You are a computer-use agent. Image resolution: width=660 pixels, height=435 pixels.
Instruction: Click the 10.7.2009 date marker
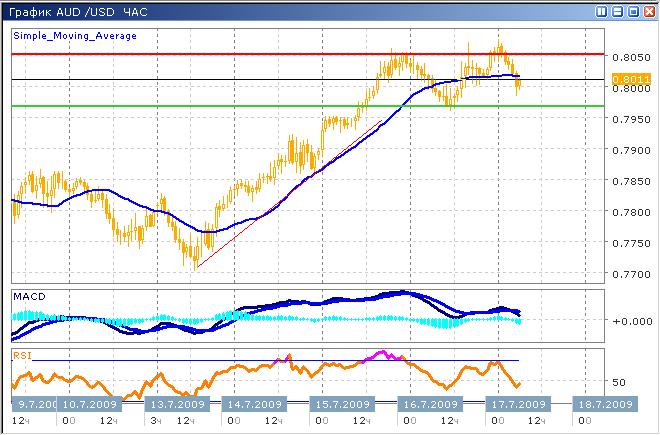(87, 405)
